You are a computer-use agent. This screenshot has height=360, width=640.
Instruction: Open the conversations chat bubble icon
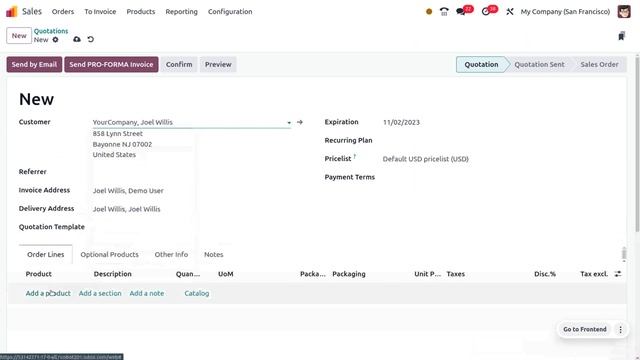click(461, 12)
